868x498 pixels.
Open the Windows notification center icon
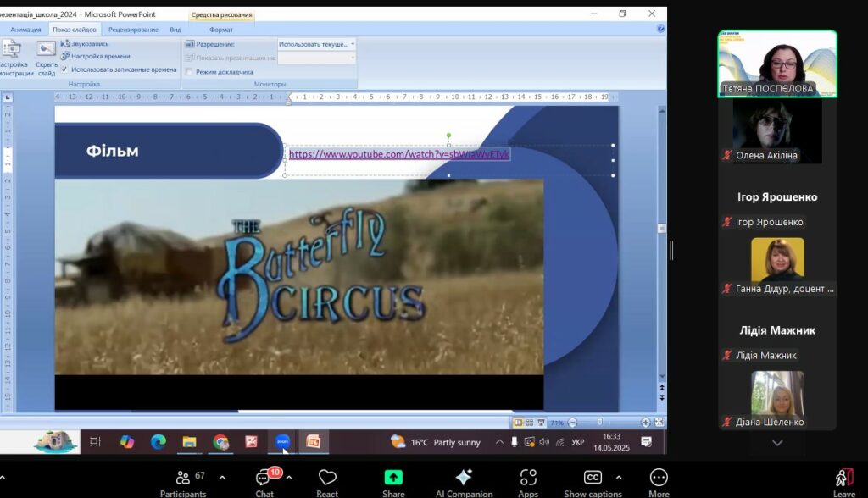point(646,441)
